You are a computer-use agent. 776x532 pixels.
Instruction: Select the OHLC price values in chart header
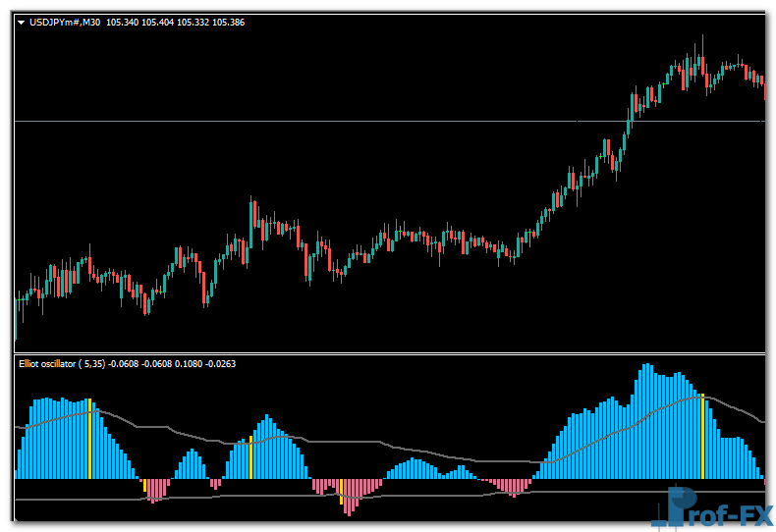point(173,22)
